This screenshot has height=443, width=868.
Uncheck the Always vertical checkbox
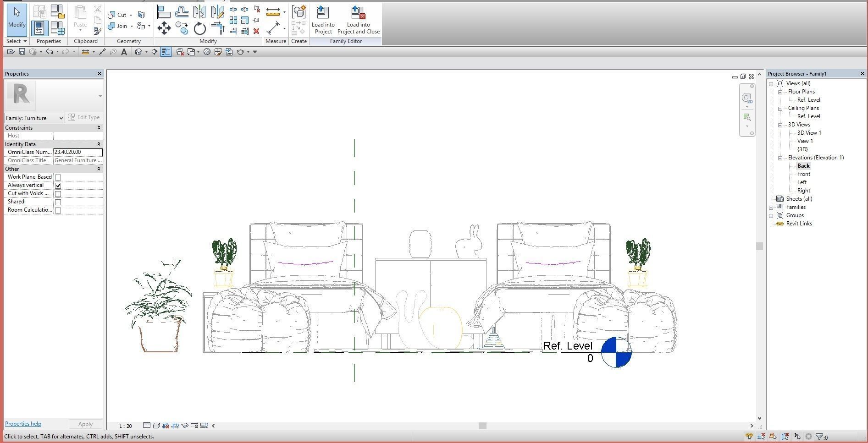(x=58, y=186)
